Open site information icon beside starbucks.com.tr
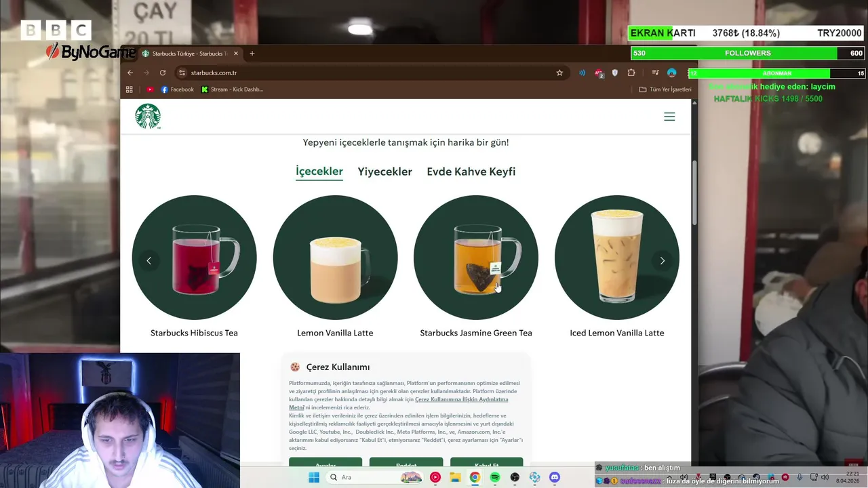The height and width of the screenshot is (488, 868). tap(182, 73)
